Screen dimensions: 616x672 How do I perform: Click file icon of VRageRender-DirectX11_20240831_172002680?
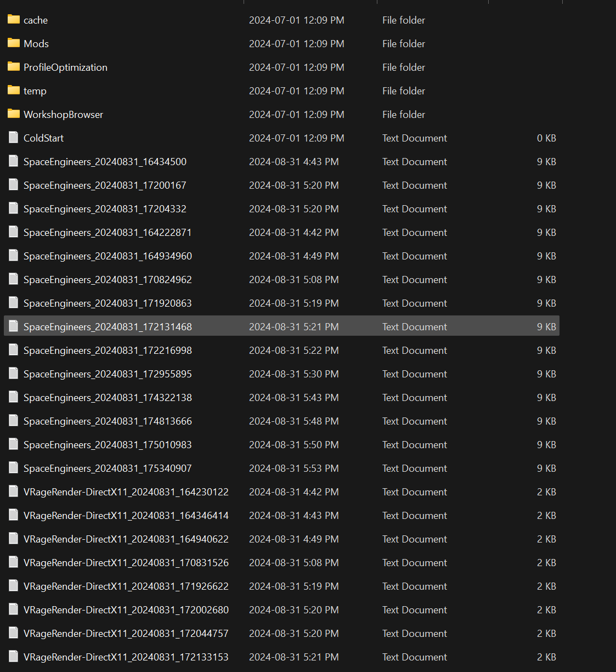14,609
